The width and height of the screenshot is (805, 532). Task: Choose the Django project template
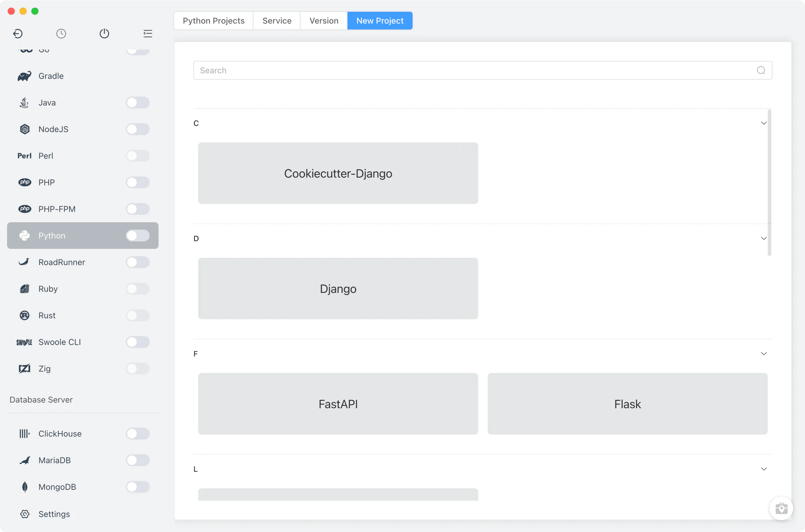coord(338,288)
